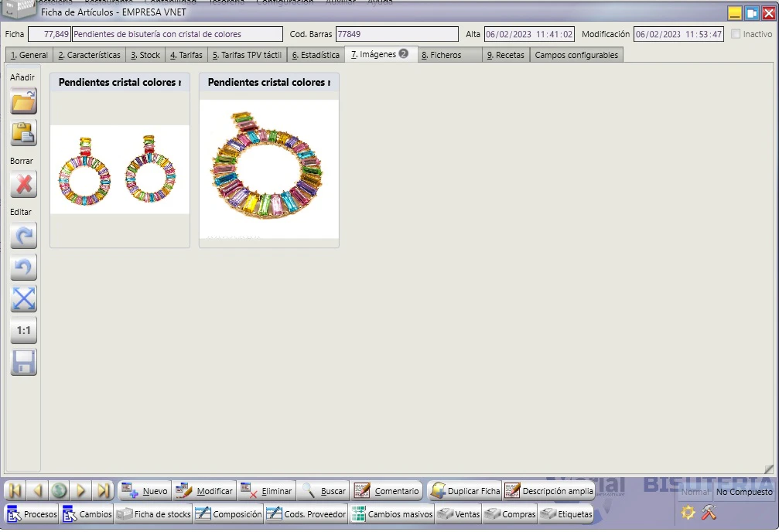Open Descripción amplia button
The height and width of the screenshot is (532, 779).
tap(549, 491)
